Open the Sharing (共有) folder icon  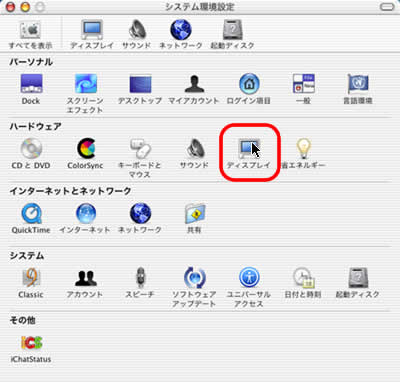click(195, 213)
